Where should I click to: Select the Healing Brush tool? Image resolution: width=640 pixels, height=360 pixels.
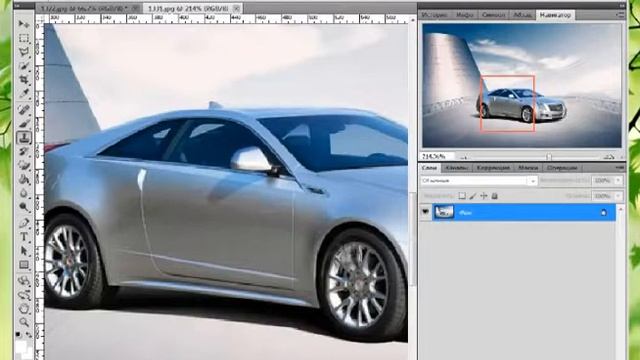[24, 109]
